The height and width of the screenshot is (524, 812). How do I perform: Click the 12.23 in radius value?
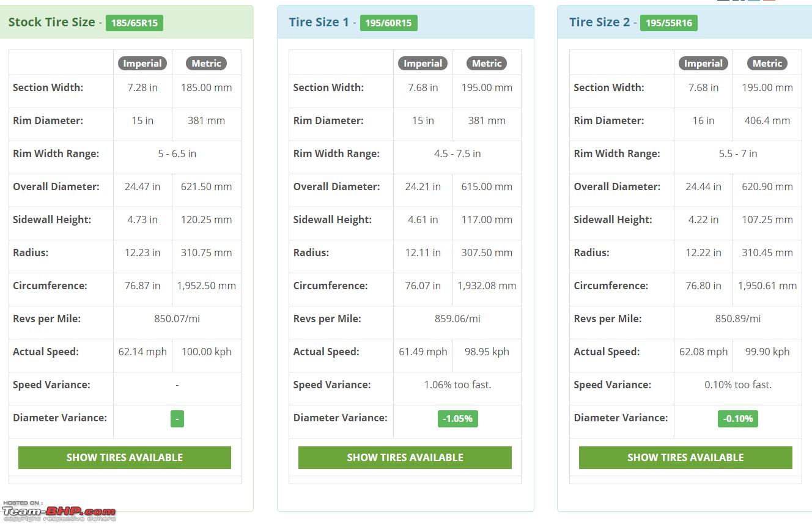142,253
